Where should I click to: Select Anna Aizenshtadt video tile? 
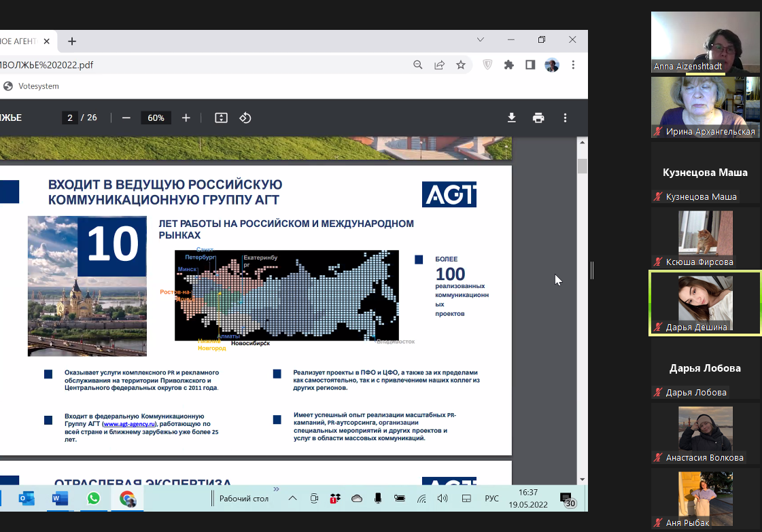tap(705, 42)
